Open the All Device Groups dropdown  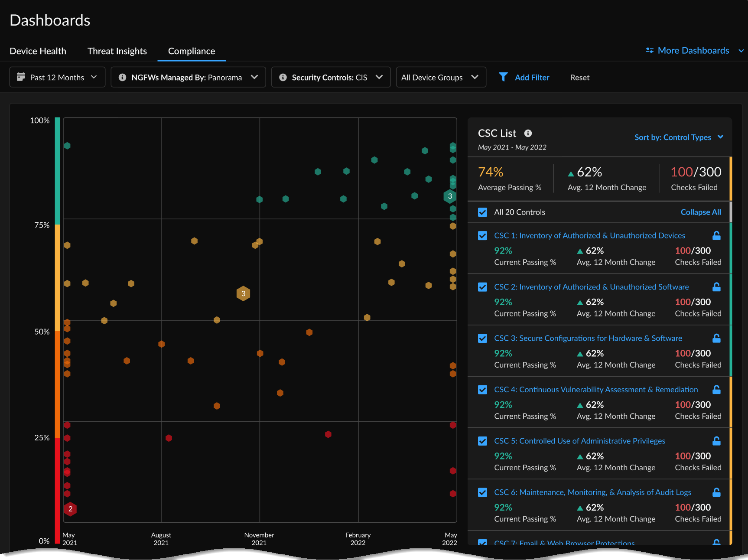440,77
